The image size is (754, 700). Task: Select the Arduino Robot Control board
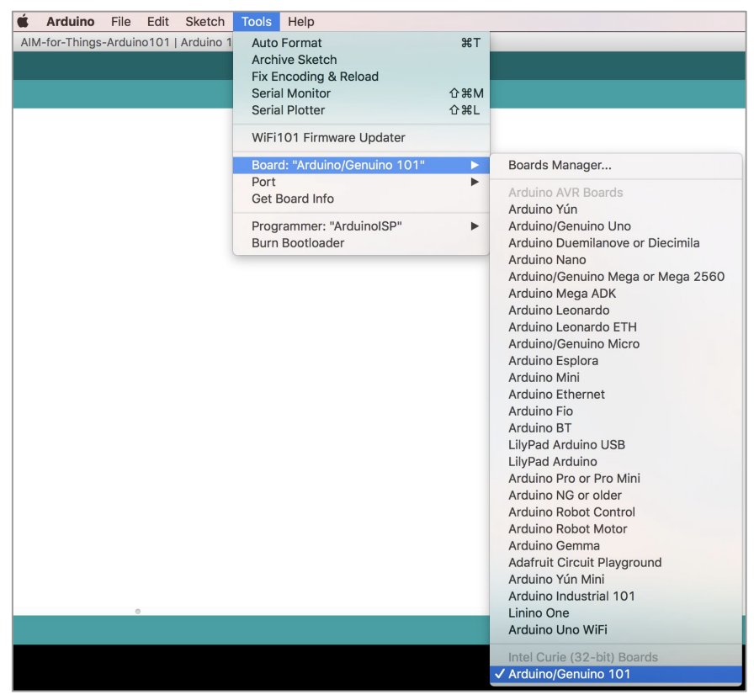pos(616,512)
